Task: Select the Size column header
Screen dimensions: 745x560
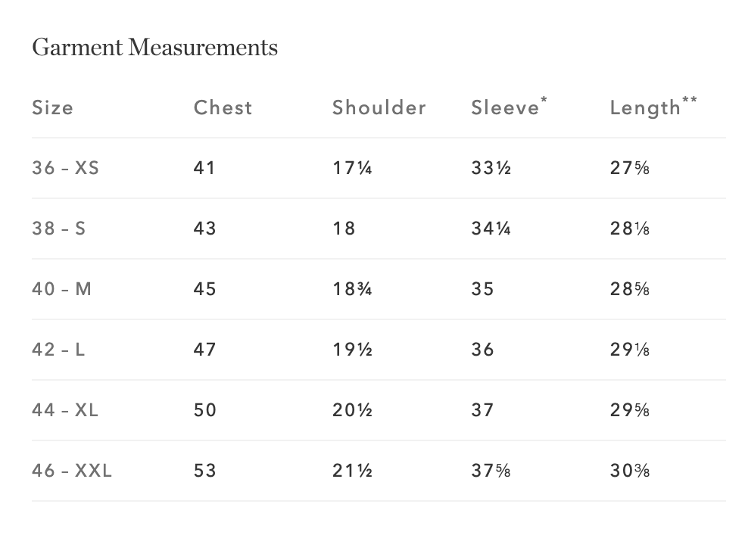Action: [53, 107]
